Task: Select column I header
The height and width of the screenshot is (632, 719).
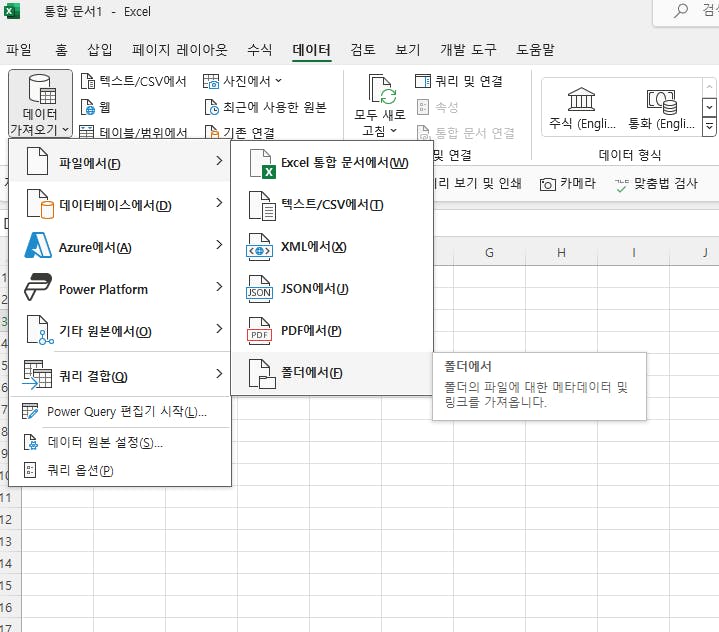Action: point(633,252)
